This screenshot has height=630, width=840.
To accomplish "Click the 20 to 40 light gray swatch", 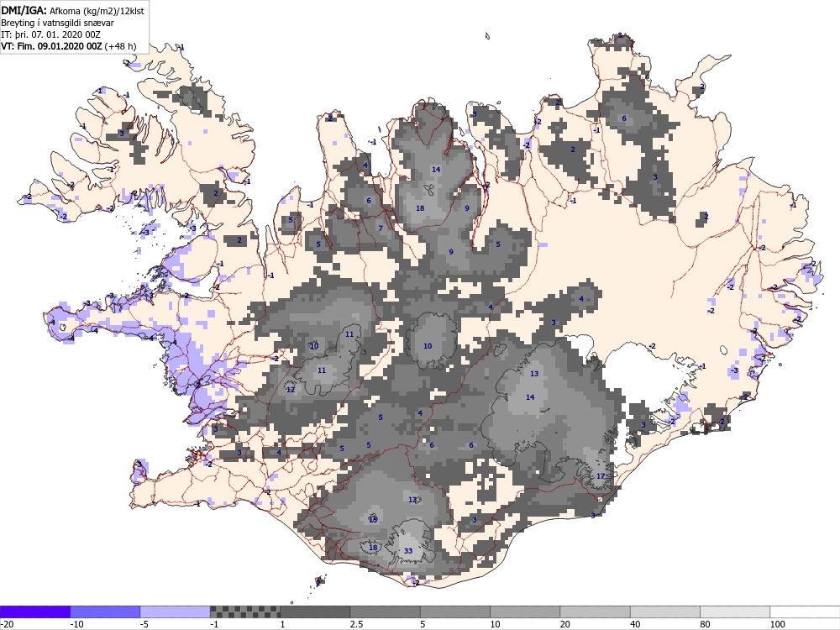I will click(596, 612).
